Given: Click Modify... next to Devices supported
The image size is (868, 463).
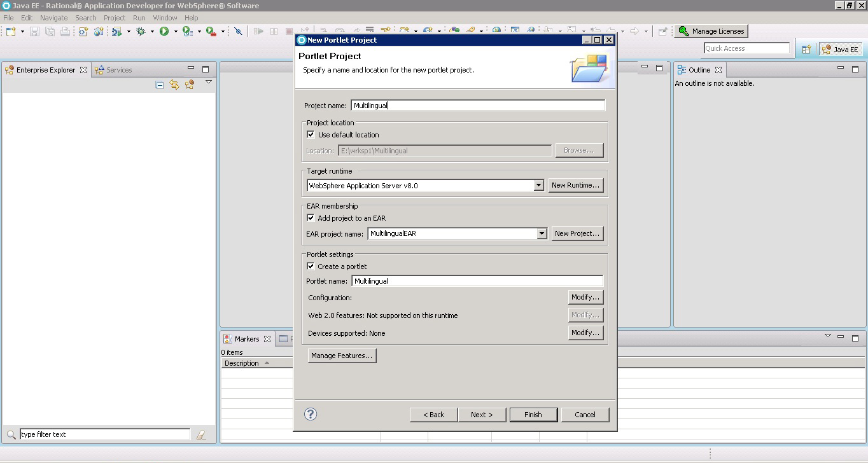Looking at the screenshot, I should click(585, 333).
